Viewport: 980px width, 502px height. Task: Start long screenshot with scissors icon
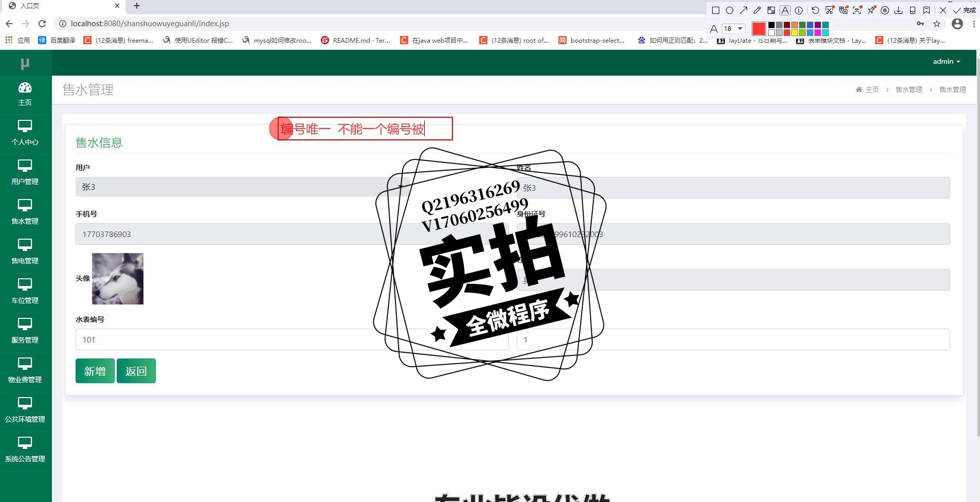point(829,10)
